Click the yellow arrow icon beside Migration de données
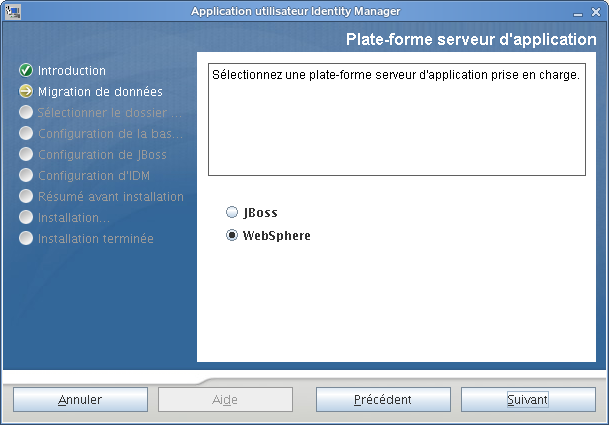 [x=26, y=92]
